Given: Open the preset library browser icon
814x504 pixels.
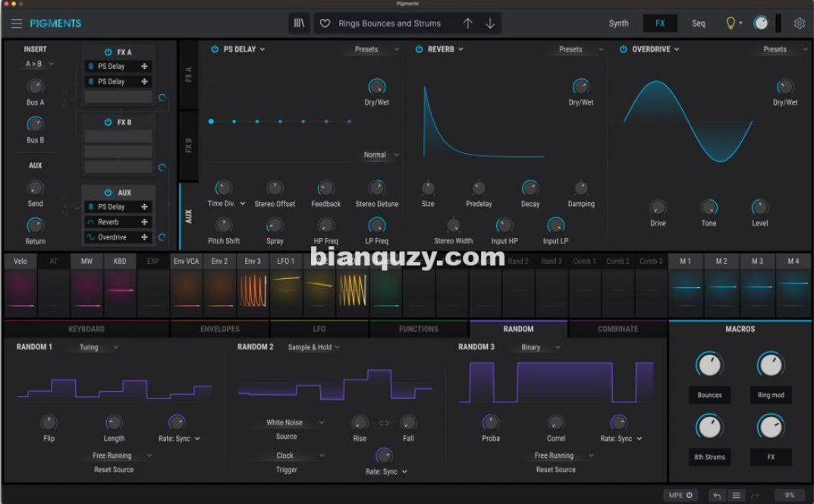Looking at the screenshot, I should (299, 23).
